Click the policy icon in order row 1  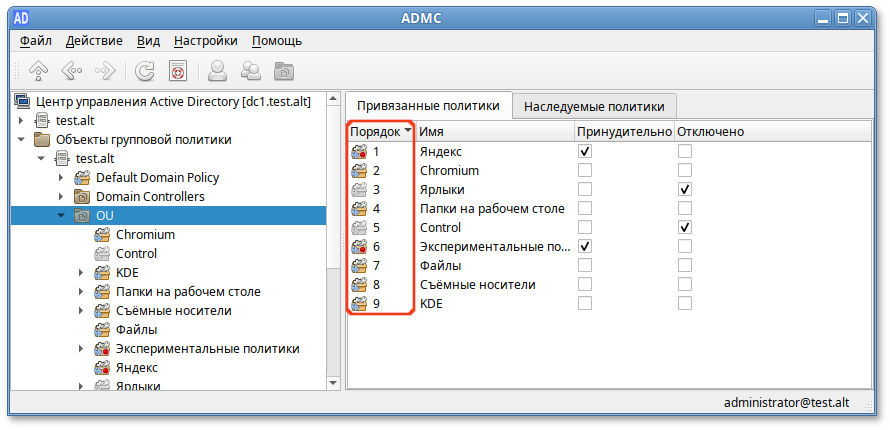[359, 151]
